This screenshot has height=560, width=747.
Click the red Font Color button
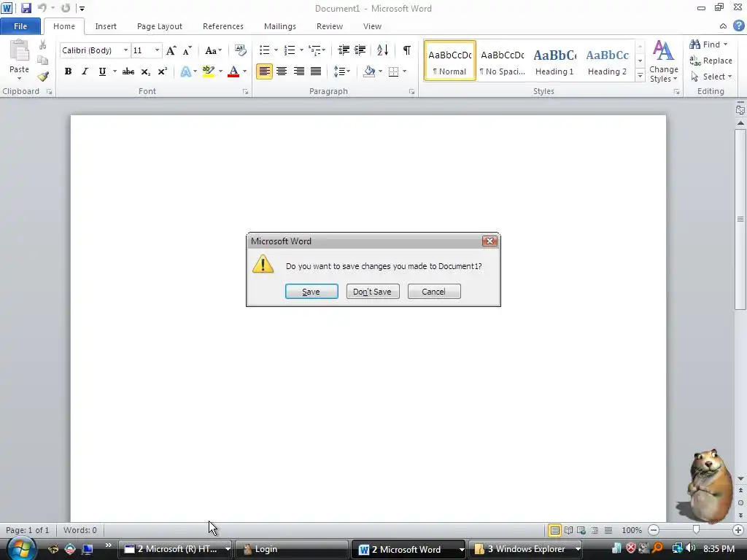(x=233, y=71)
